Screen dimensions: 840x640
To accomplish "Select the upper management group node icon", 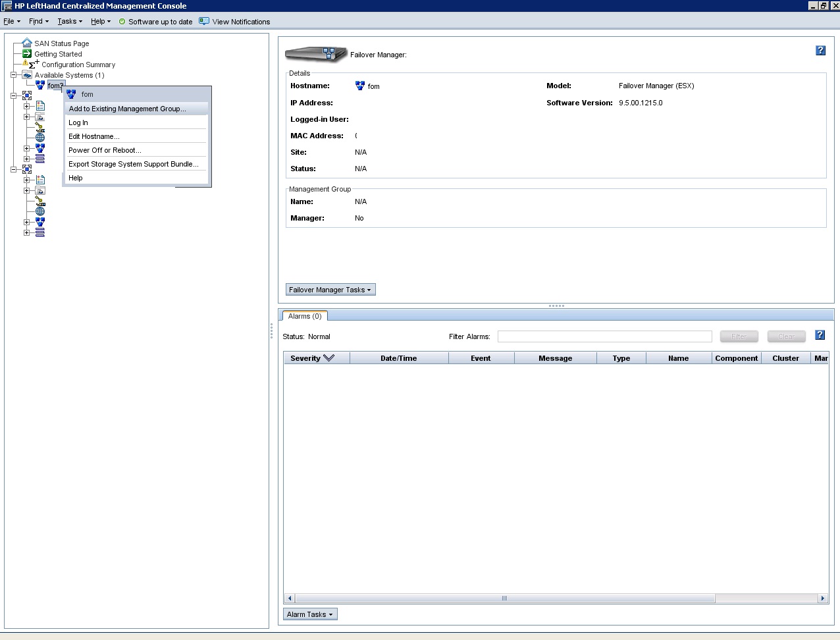I will (27, 95).
